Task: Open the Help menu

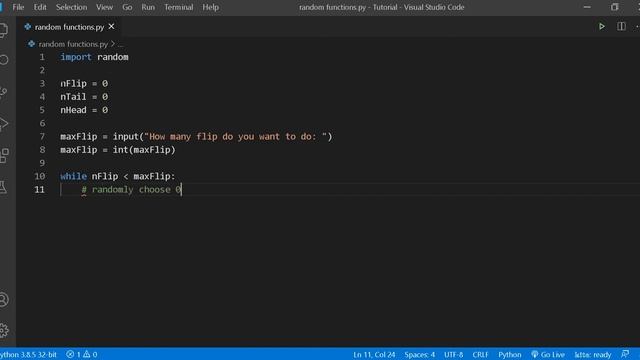Action: click(x=211, y=7)
